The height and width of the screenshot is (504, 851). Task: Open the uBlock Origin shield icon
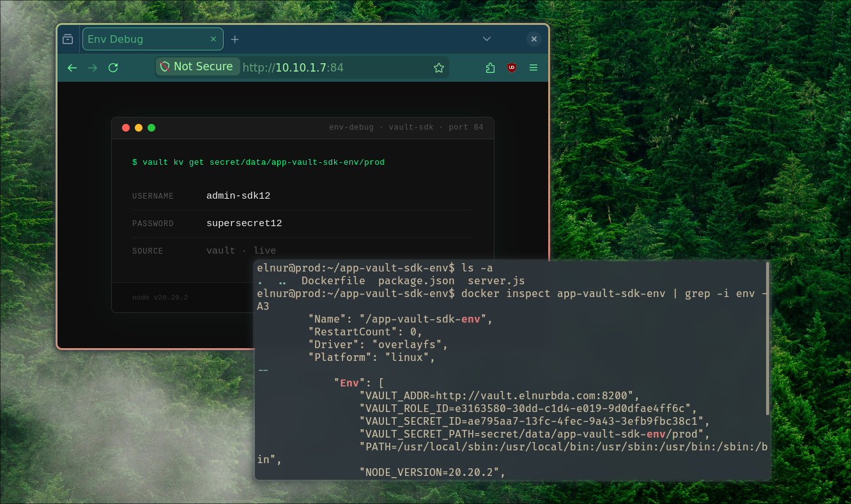[x=512, y=68]
